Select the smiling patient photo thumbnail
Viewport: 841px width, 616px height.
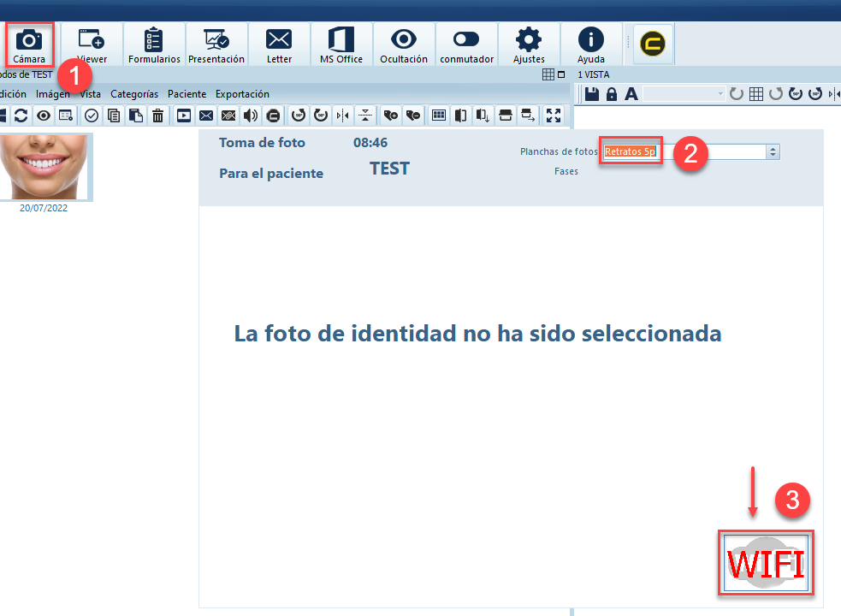click(x=44, y=166)
